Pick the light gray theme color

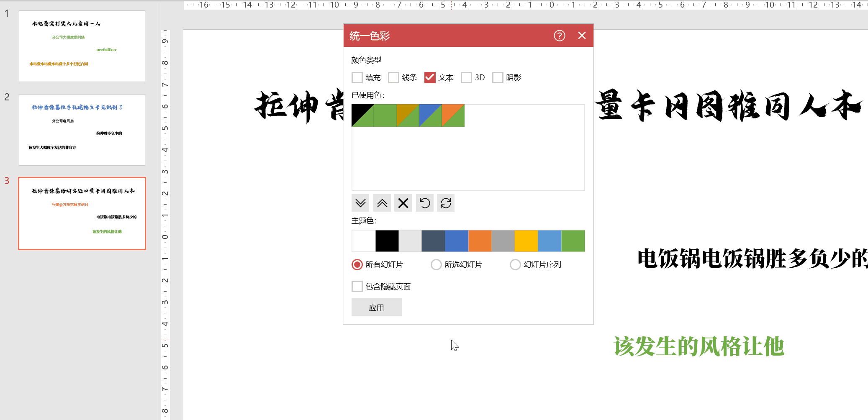(x=410, y=241)
